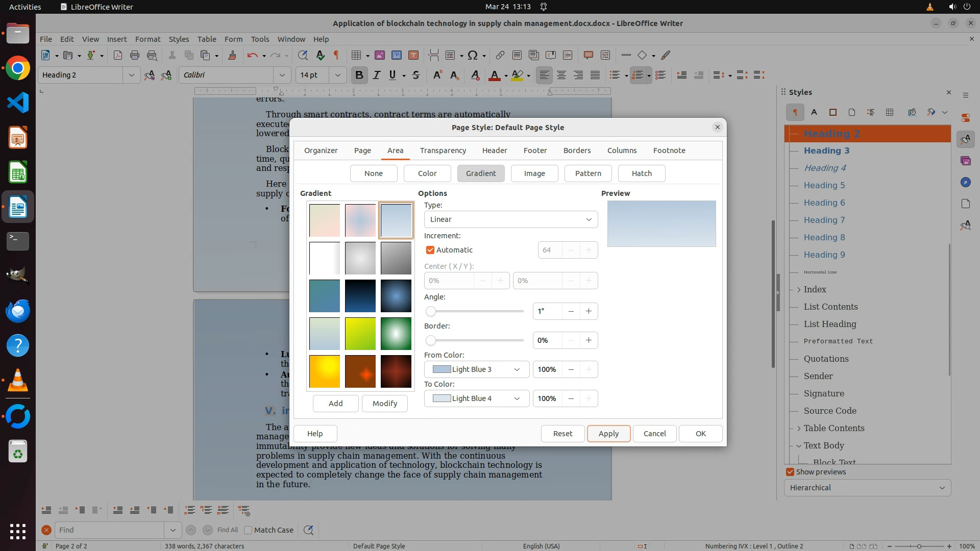This screenshot has width=980, height=551.
Task: Disable the Show previews checkbox
Action: [790, 472]
